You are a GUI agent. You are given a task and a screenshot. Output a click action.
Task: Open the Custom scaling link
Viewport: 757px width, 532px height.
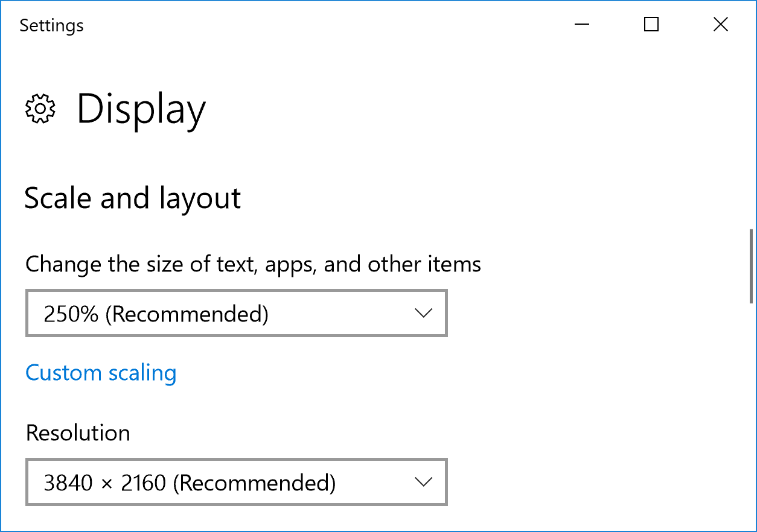pyautogui.click(x=101, y=373)
